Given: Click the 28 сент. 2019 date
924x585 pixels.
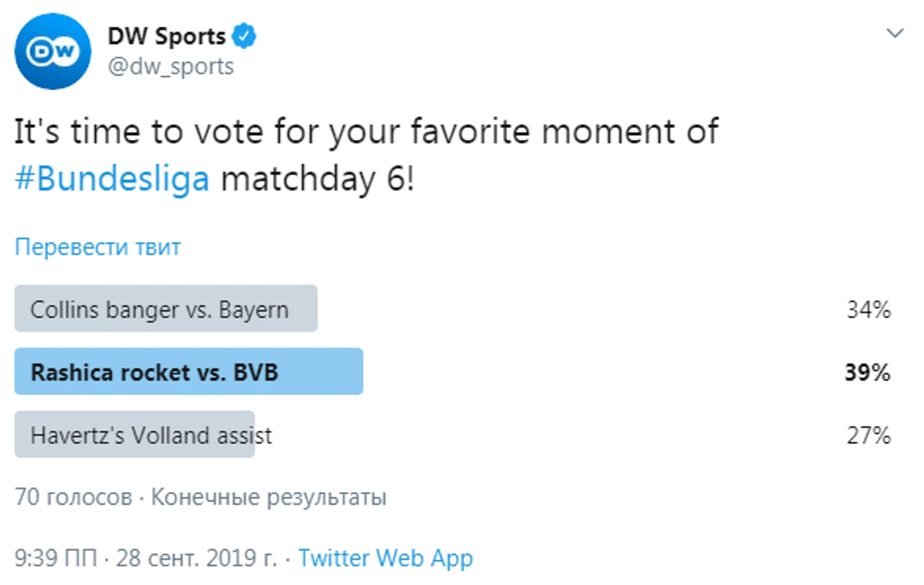Looking at the screenshot, I should [x=197, y=558].
